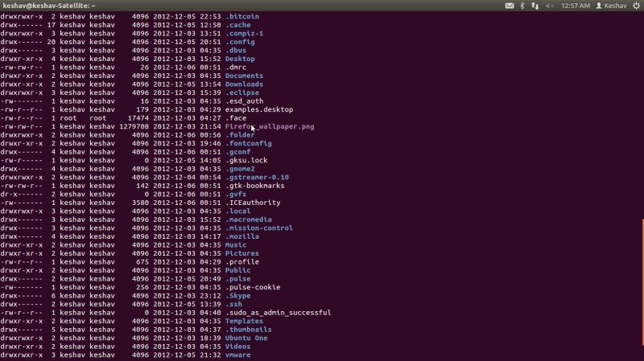The height and width of the screenshot is (361, 644).
Task: Open the network connections indicator
Action: [x=535, y=6]
